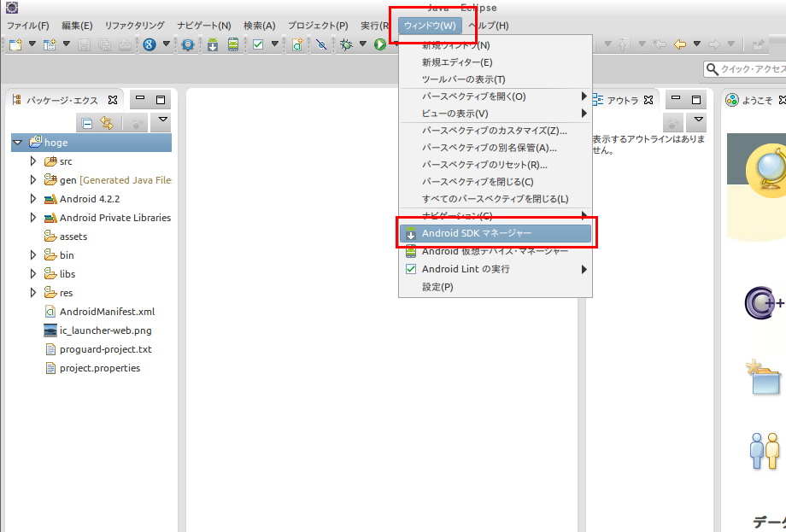786x532 pixels.
Task: Open the ヘルプ(H) menu
Action: click(x=489, y=26)
